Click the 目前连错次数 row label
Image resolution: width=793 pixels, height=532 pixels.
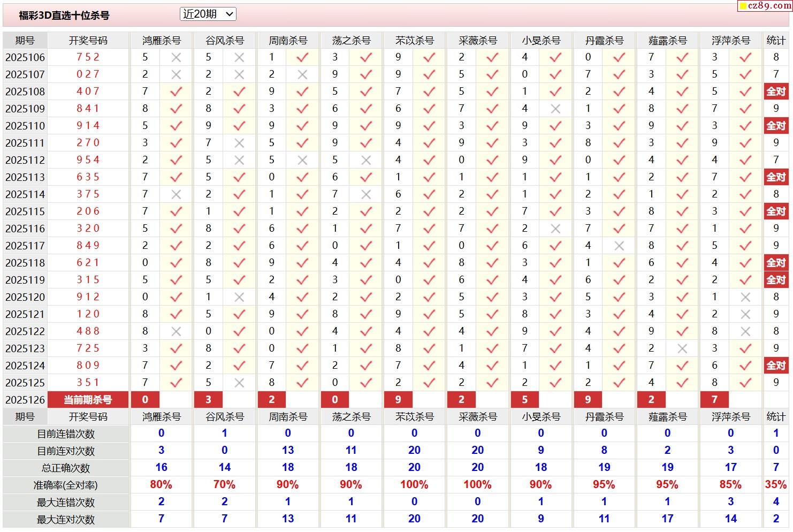click(66, 434)
